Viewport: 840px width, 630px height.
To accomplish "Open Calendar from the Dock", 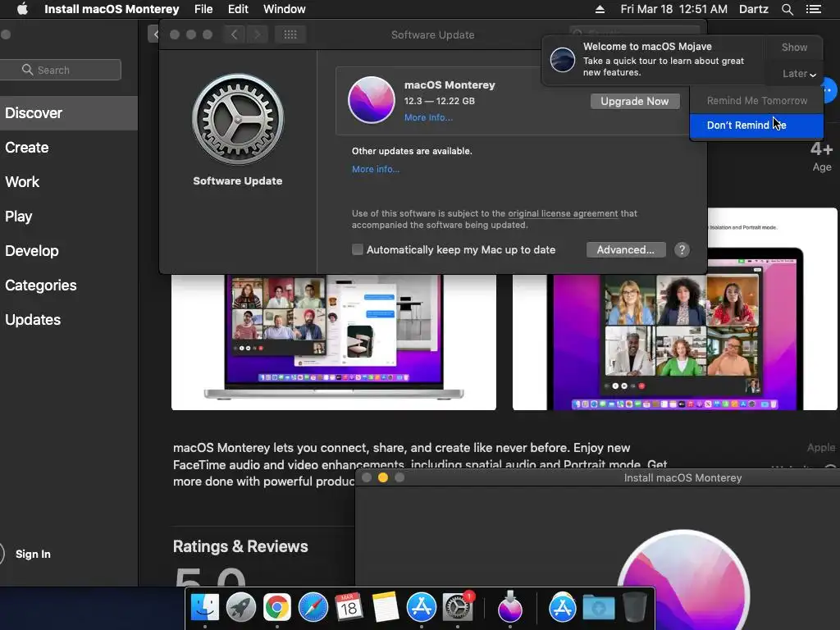I will tap(349, 608).
